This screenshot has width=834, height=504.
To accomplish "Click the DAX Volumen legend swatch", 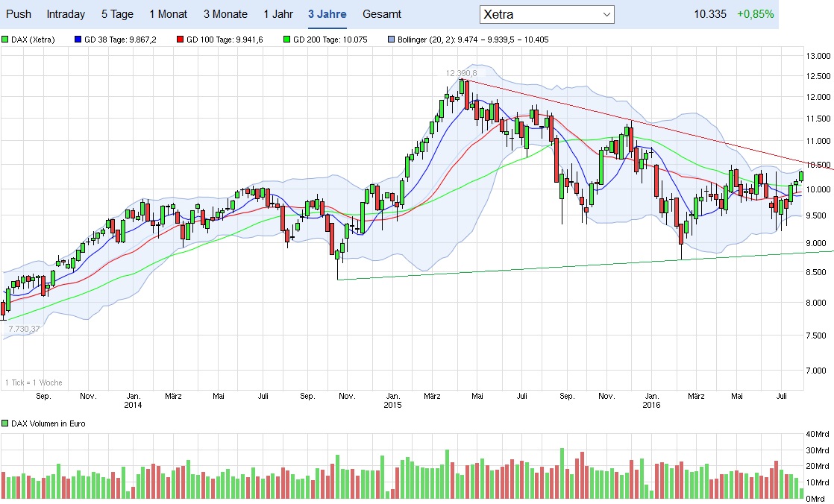I will click(4, 423).
